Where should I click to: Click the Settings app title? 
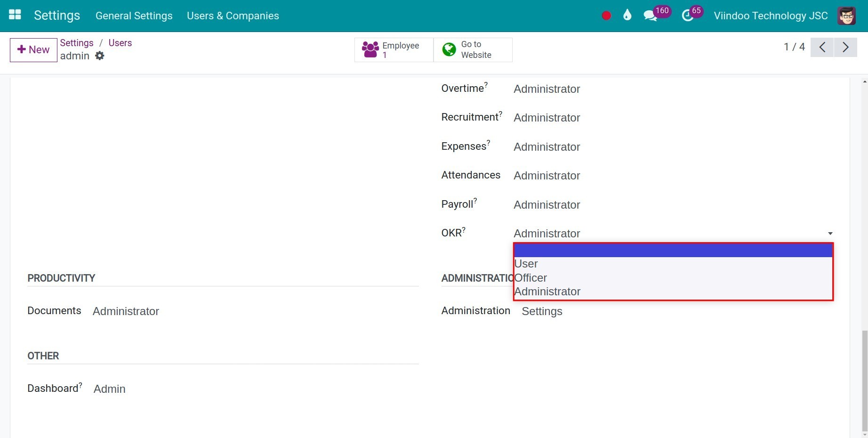tap(57, 15)
